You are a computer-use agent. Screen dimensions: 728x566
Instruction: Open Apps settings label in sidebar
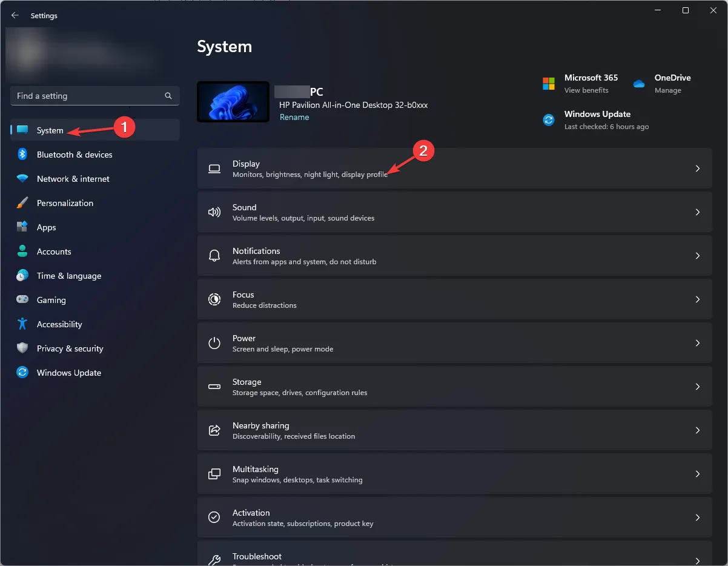(47, 227)
